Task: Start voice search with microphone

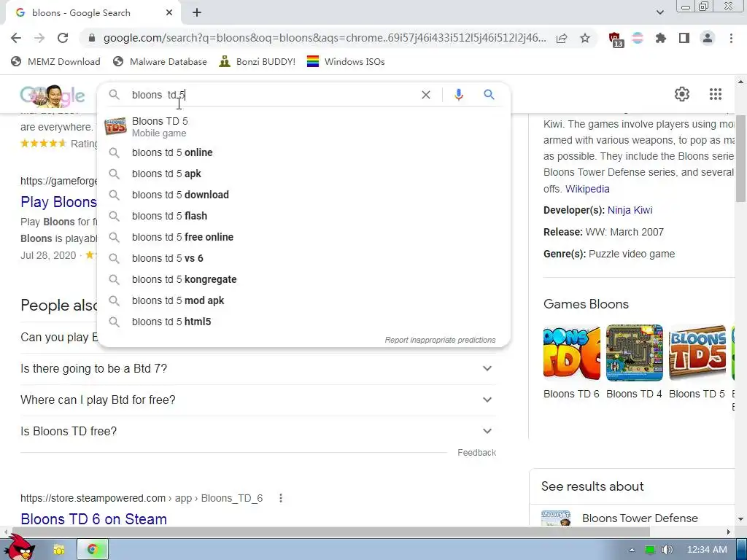Action: coord(458,95)
